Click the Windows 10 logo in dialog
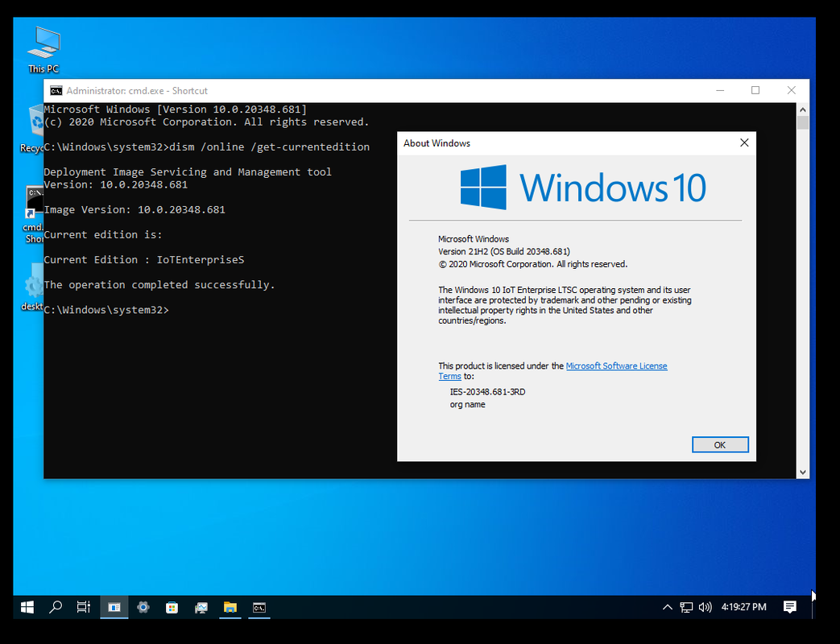The width and height of the screenshot is (840, 644). (583, 188)
